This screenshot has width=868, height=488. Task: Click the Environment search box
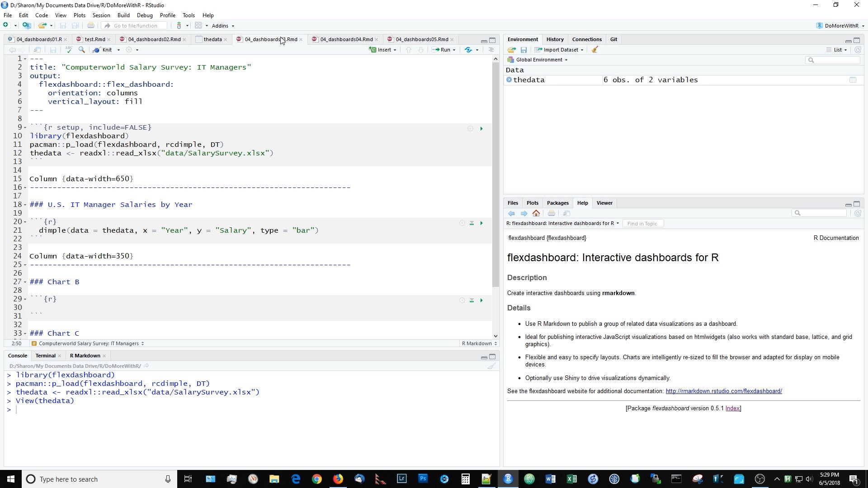pos(833,60)
